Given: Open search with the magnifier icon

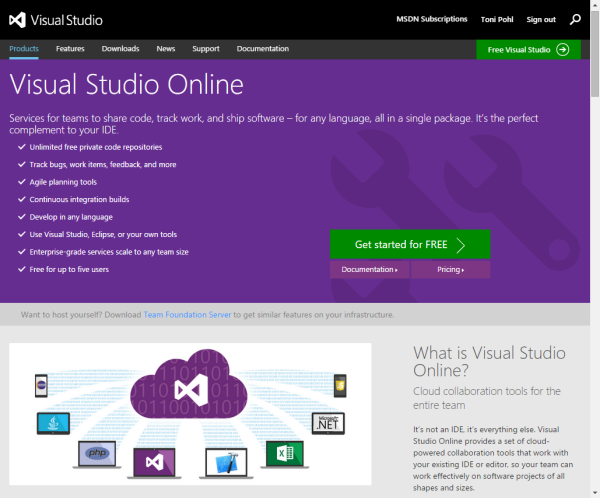Looking at the screenshot, I should pyautogui.click(x=575, y=19).
